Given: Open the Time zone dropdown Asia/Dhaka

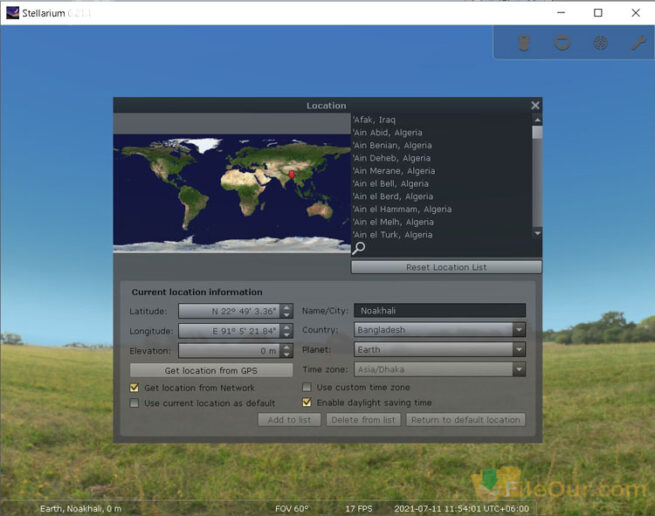Looking at the screenshot, I should tap(440, 369).
